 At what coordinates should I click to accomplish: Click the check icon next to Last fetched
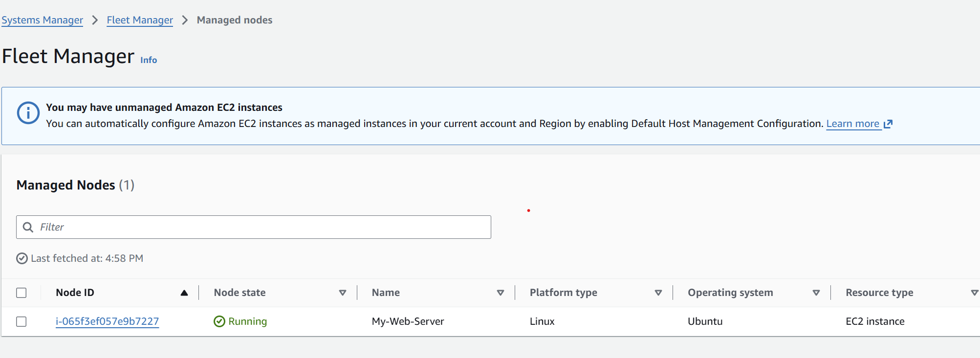click(x=22, y=258)
